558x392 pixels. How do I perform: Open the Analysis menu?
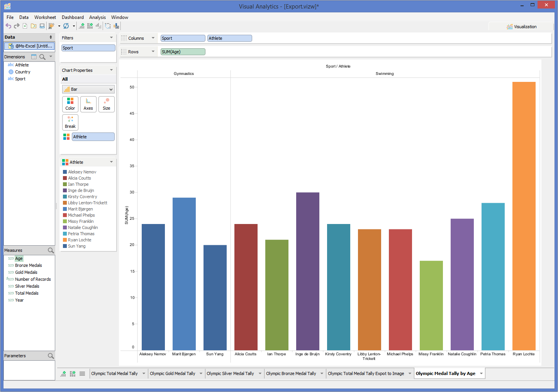[x=97, y=17]
